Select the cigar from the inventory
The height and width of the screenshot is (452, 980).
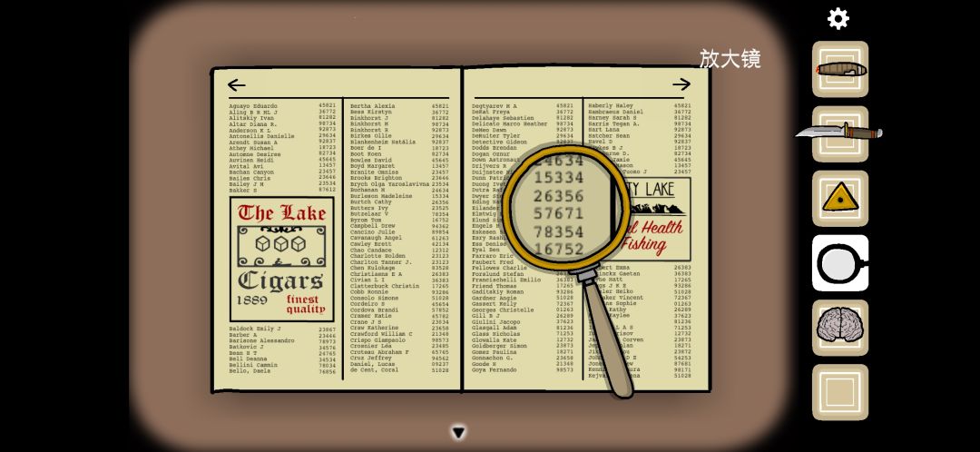pyautogui.click(x=840, y=69)
